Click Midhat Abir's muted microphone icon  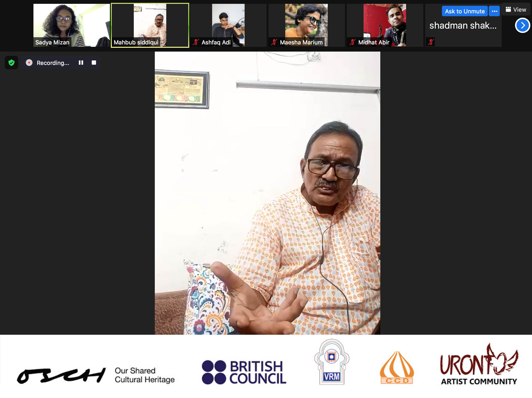pyautogui.click(x=352, y=42)
